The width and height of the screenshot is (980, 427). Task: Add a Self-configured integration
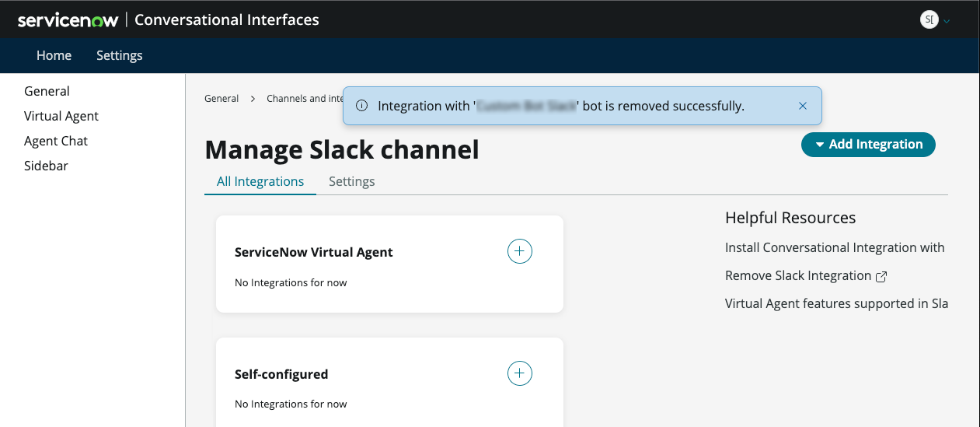[x=520, y=373]
